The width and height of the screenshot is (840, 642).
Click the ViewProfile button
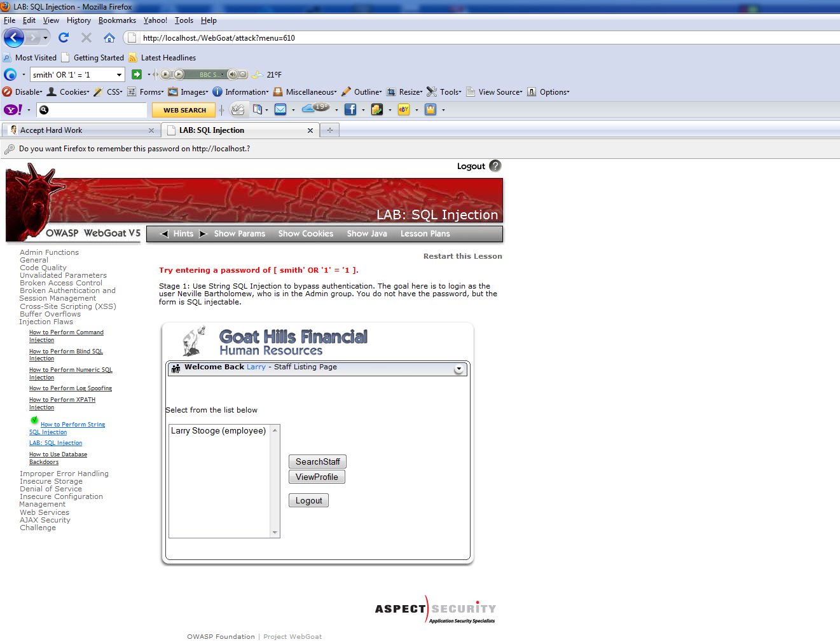[x=317, y=477]
